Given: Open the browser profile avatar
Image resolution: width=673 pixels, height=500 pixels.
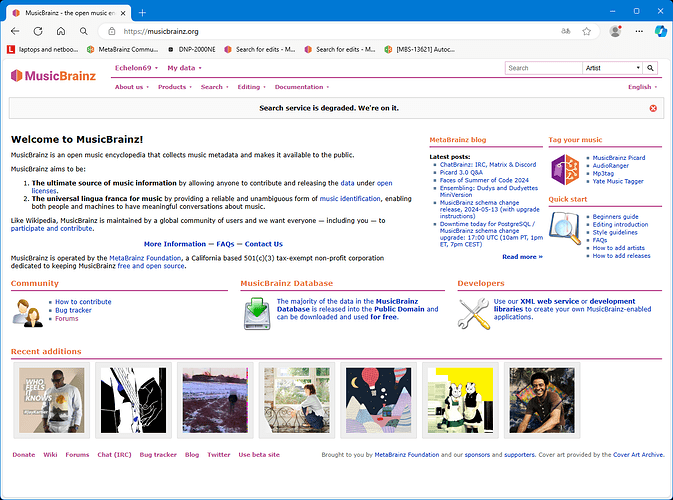Looking at the screenshot, I should (615, 31).
